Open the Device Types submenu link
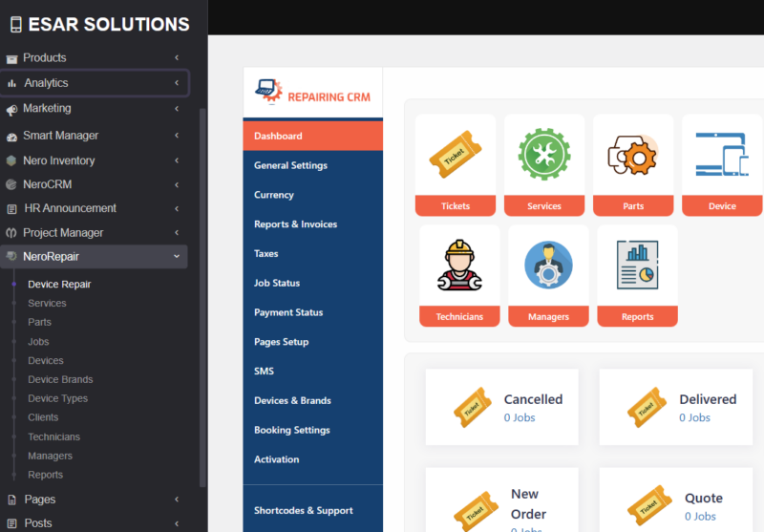The image size is (764, 532). (x=58, y=398)
